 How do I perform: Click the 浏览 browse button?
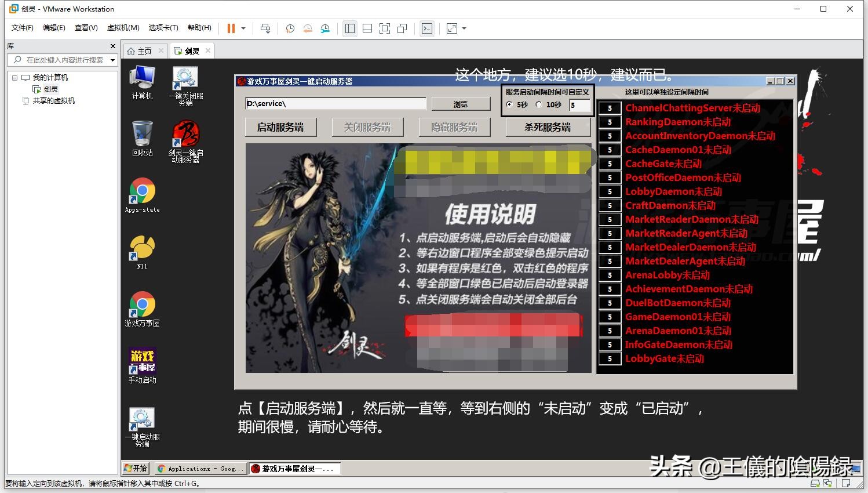coord(461,104)
